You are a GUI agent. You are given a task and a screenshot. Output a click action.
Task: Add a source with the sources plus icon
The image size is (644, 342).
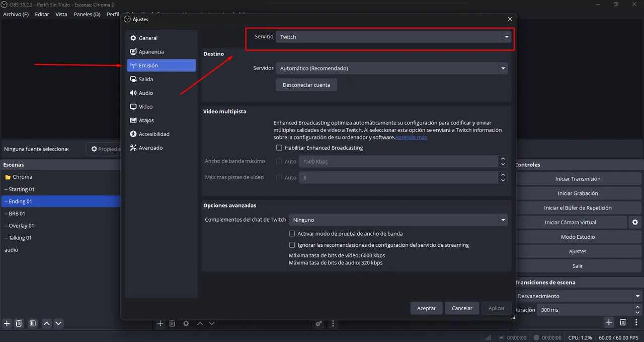(x=160, y=323)
